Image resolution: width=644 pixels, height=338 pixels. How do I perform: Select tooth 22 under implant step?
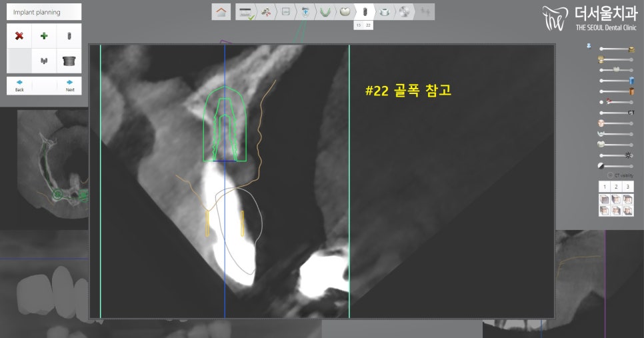369,25
